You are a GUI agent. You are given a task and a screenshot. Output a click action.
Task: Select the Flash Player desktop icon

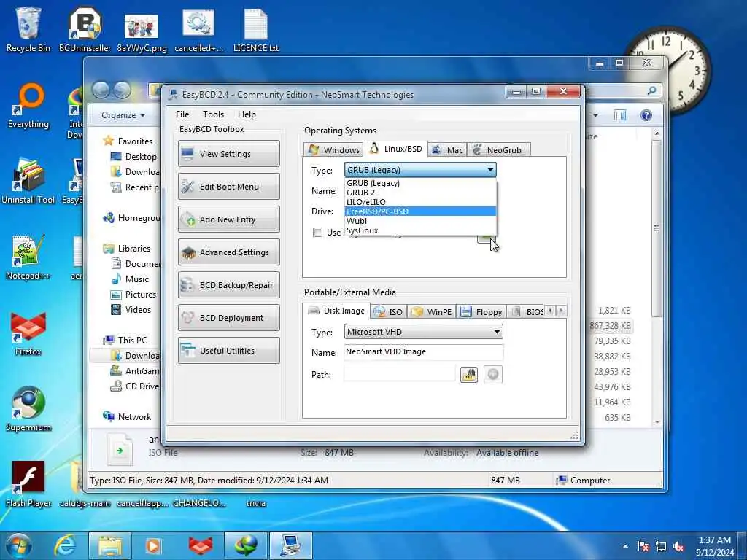point(28,485)
